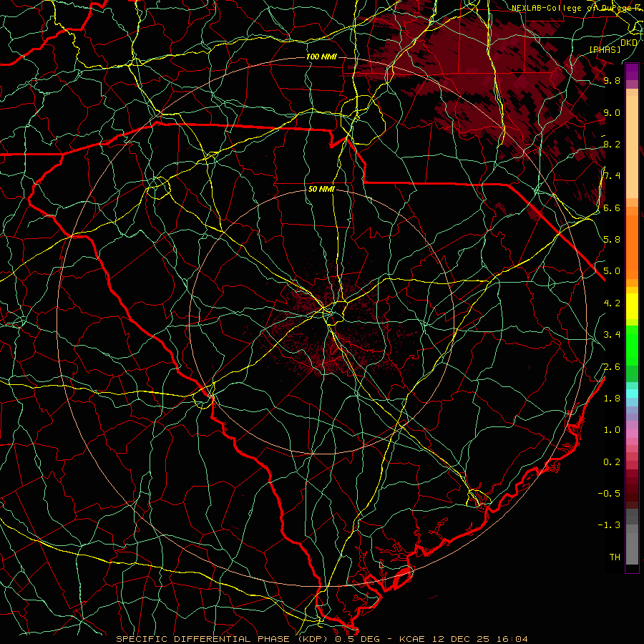644x644 pixels.
Task: Click the yellow band of the color bar
Action: (632, 306)
